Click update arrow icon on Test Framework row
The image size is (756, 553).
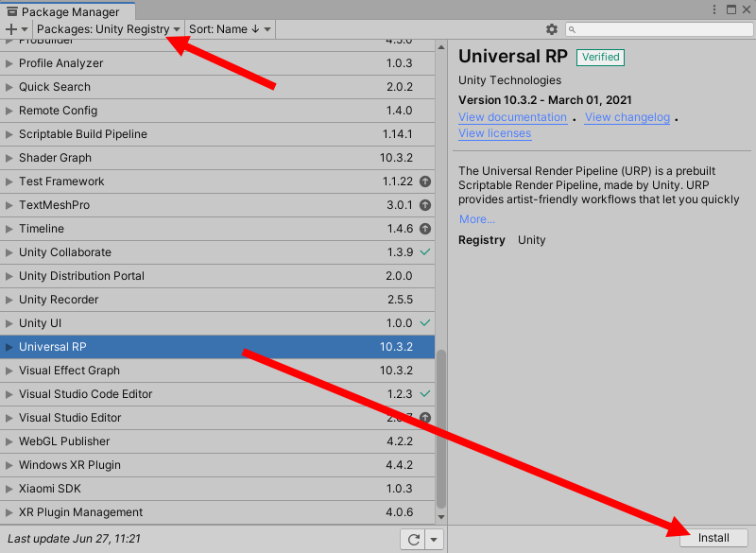pyautogui.click(x=424, y=181)
